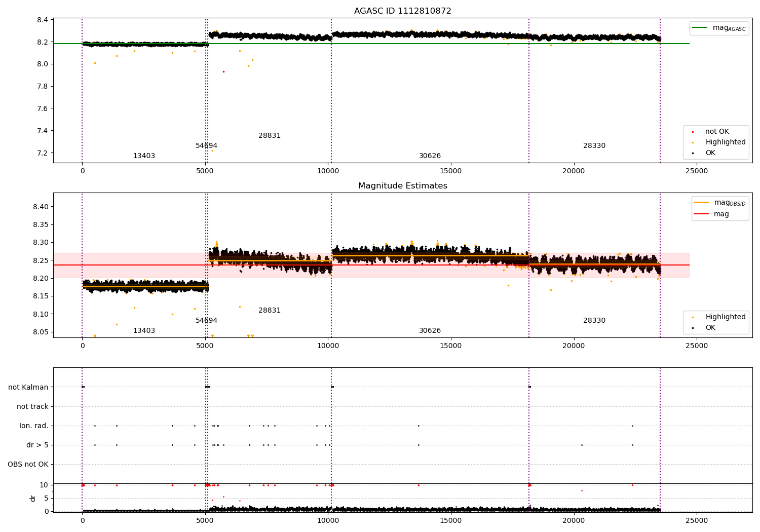The image size is (760, 532).
Task: Click the '54694' obsid label in top plot
Action: pyautogui.click(x=206, y=146)
